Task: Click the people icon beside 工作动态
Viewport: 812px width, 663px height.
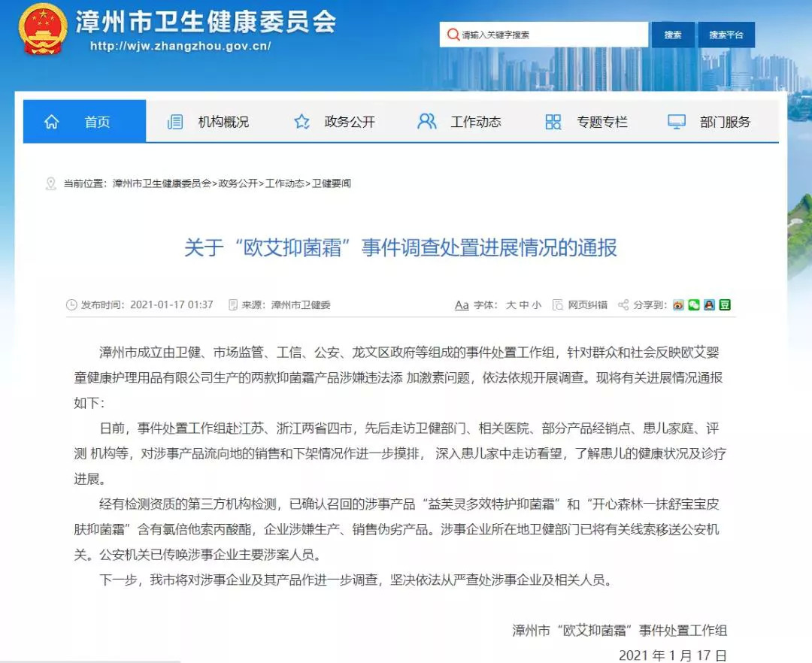Action: 427,122
